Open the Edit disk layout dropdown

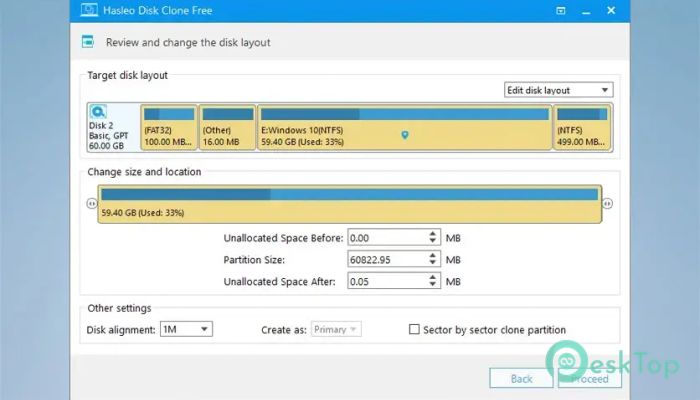[558, 90]
